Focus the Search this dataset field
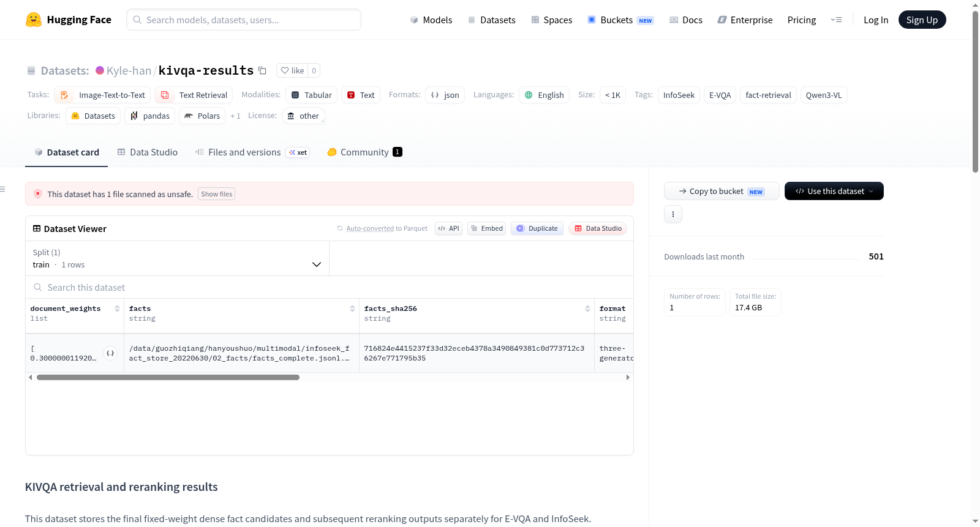 (330, 287)
